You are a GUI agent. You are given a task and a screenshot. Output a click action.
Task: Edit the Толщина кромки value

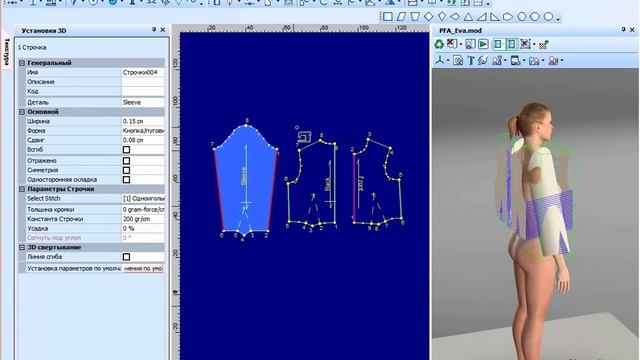tap(143, 209)
